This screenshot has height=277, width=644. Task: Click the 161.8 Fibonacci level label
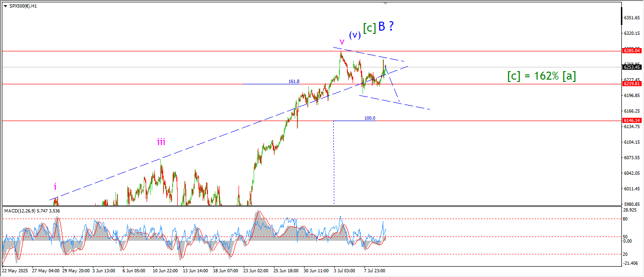(x=294, y=81)
